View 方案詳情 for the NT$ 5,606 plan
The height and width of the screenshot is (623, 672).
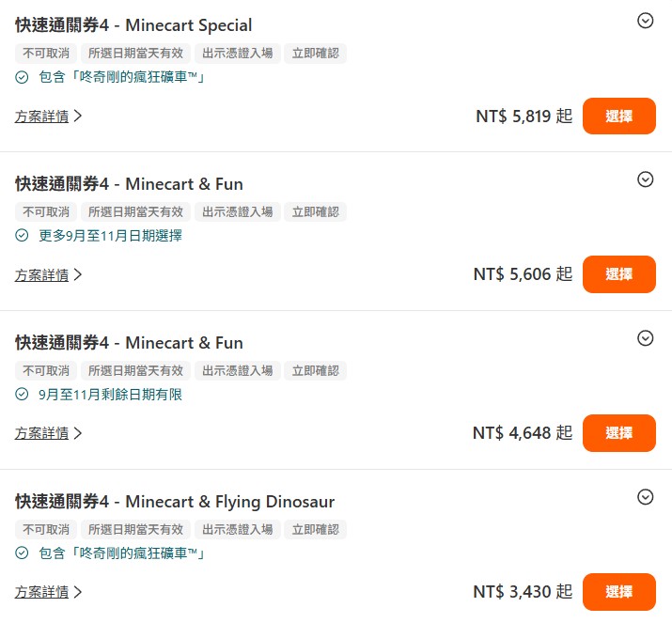tap(48, 275)
